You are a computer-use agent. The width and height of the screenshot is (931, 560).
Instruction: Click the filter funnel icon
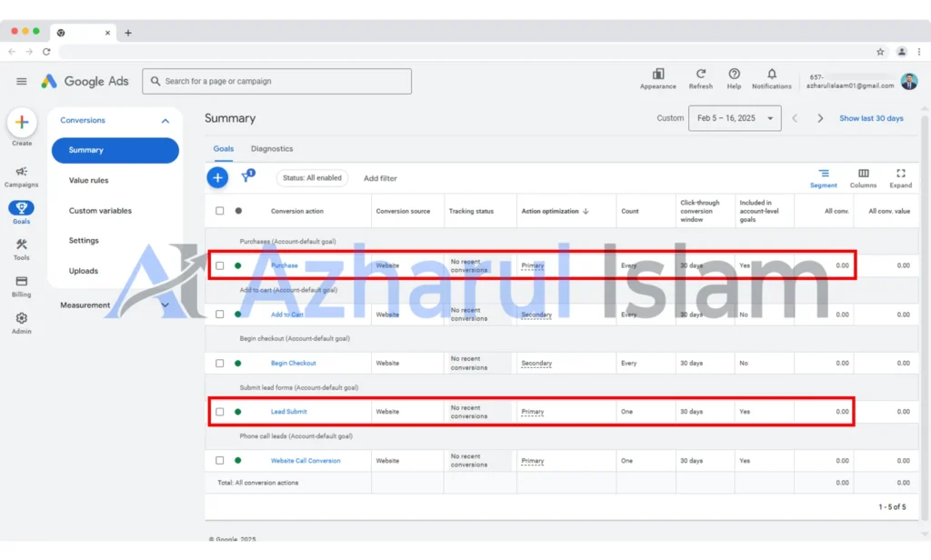point(246,177)
